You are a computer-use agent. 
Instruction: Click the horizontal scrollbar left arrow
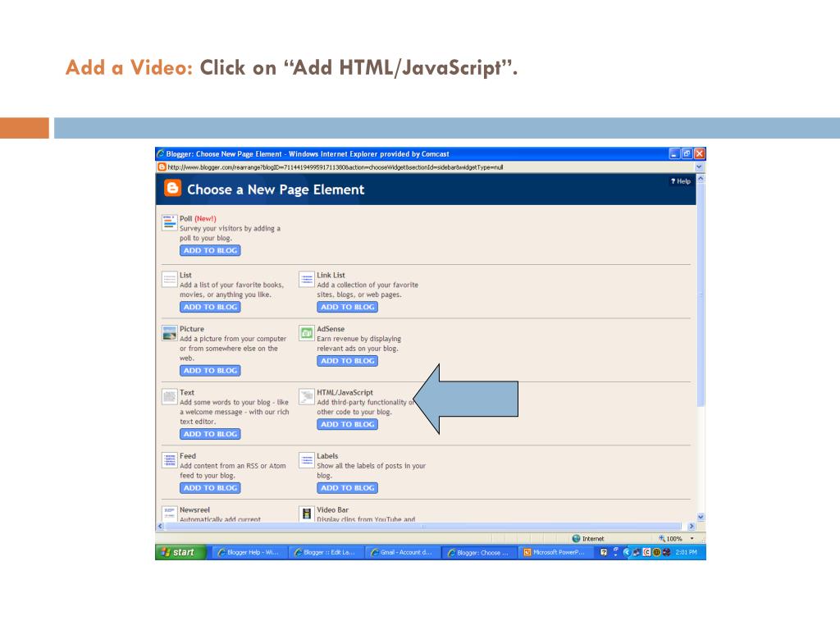click(x=160, y=527)
